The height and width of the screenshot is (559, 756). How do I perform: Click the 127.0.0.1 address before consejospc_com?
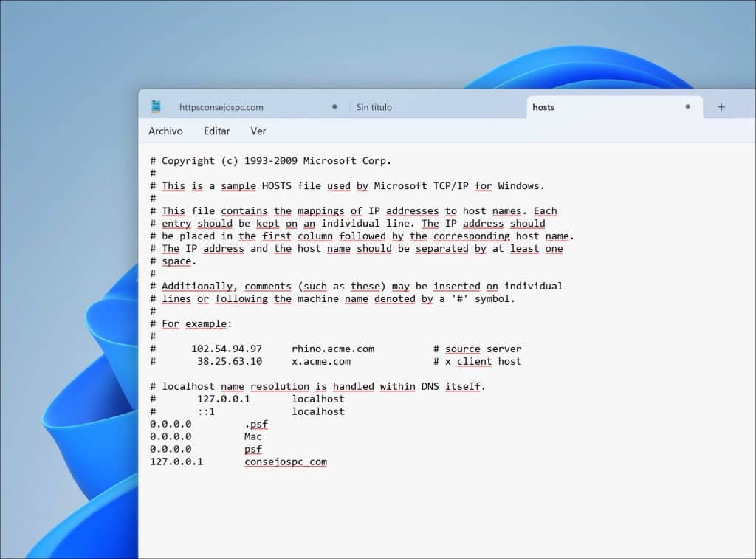point(176,462)
